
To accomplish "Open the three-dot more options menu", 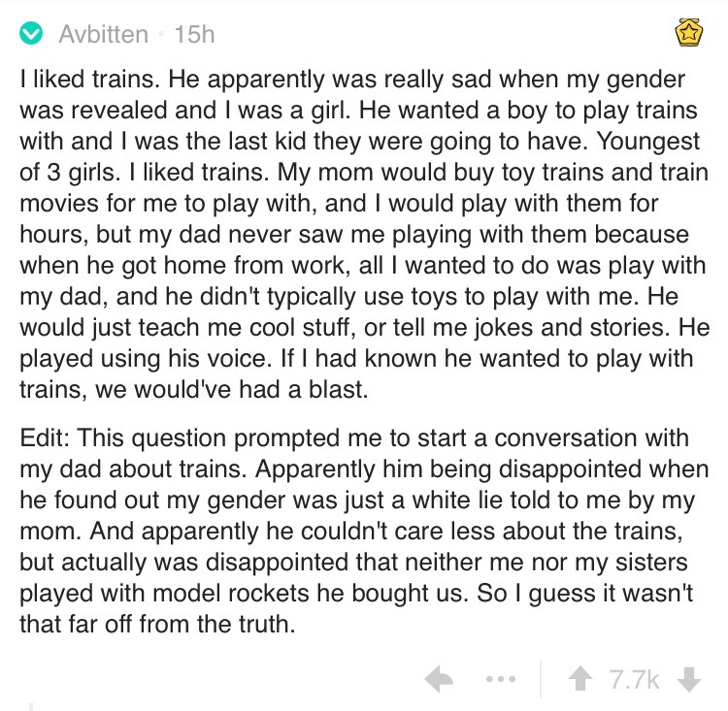I will click(501, 679).
